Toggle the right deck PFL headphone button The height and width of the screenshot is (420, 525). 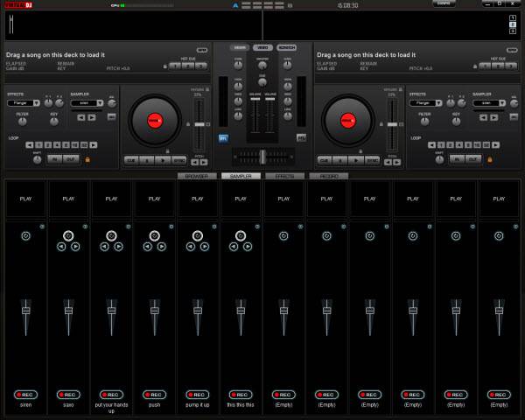pos(301,137)
